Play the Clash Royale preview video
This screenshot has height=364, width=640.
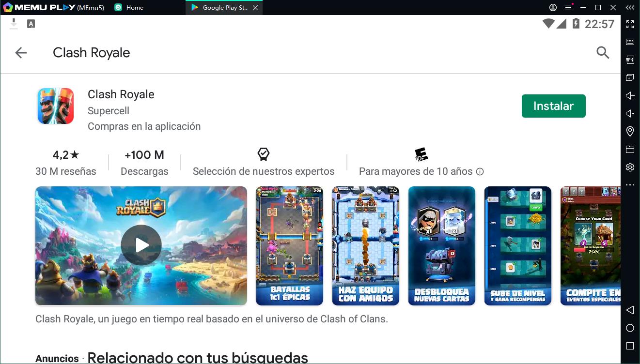click(141, 245)
